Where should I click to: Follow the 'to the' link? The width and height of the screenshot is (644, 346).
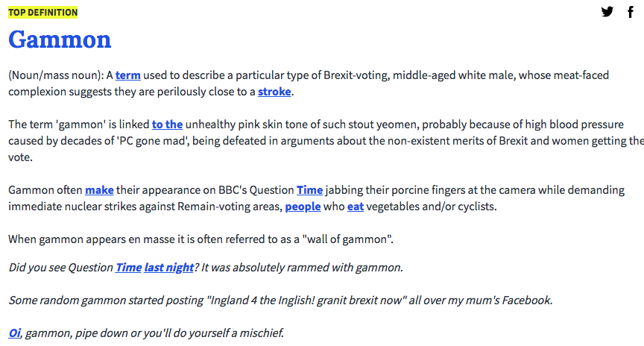(x=167, y=125)
